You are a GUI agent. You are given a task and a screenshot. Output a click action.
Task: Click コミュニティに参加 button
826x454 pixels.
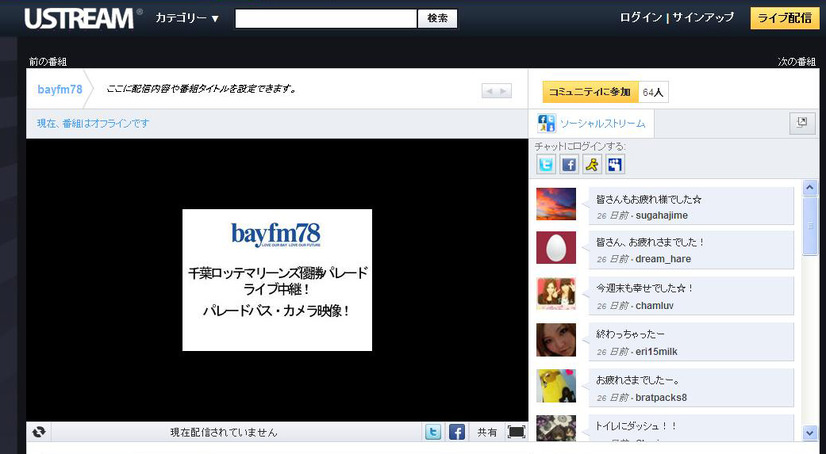(x=590, y=92)
